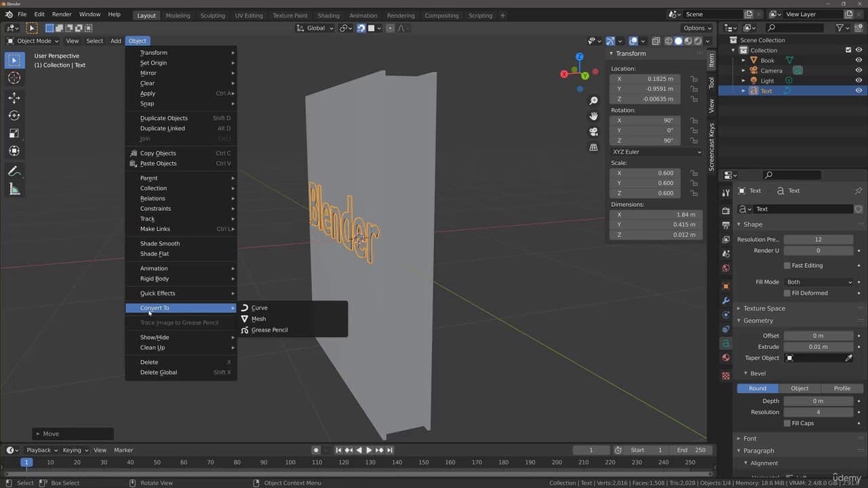Open the modifier wrench properties tab
The image size is (868, 488).
tap(726, 300)
